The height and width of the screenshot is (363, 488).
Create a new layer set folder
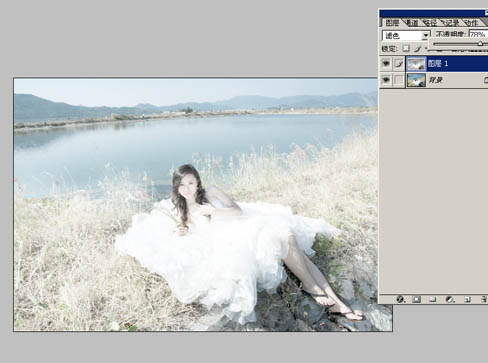coord(433,299)
